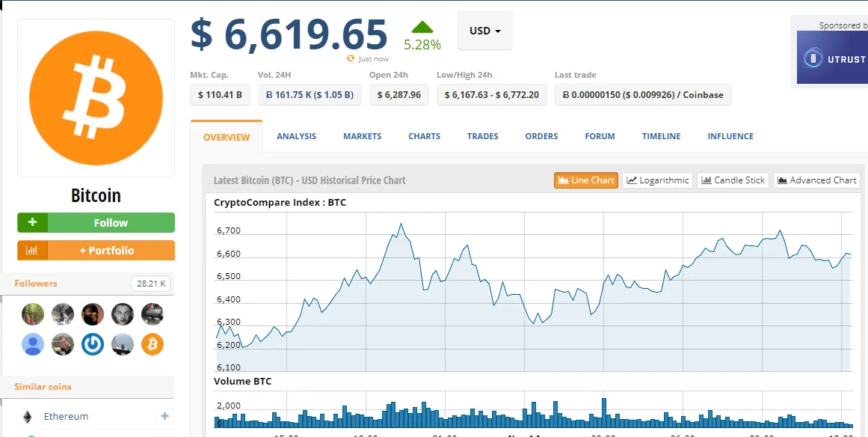868x437 pixels.
Task: Open the Timeline tab
Action: tap(662, 136)
